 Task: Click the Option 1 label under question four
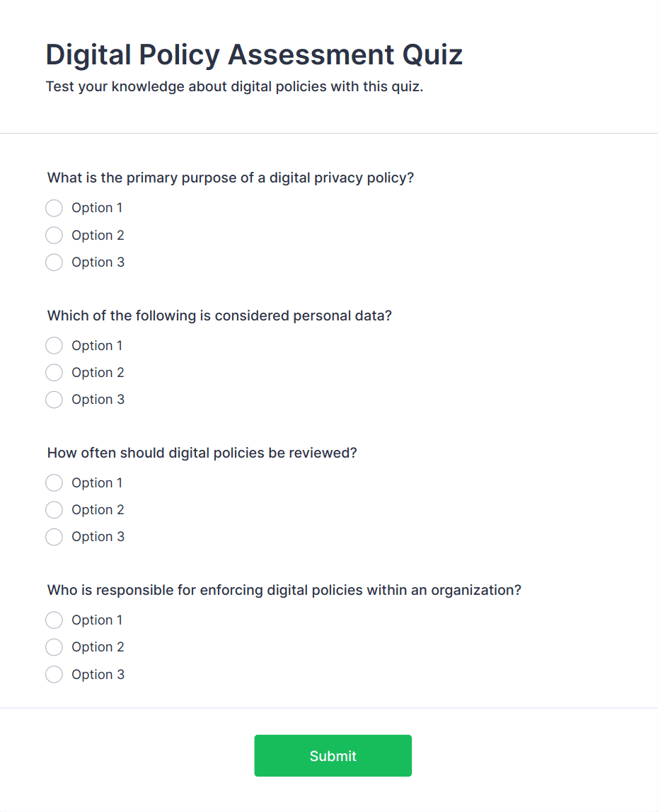pyautogui.click(x=97, y=620)
